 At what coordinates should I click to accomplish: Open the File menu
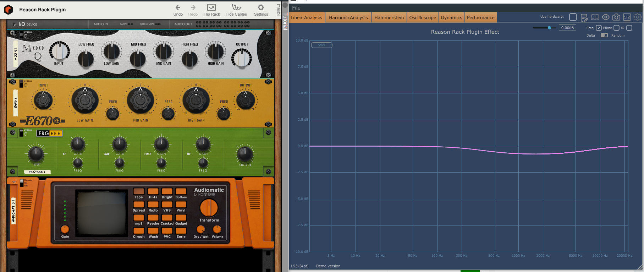[296, 7]
